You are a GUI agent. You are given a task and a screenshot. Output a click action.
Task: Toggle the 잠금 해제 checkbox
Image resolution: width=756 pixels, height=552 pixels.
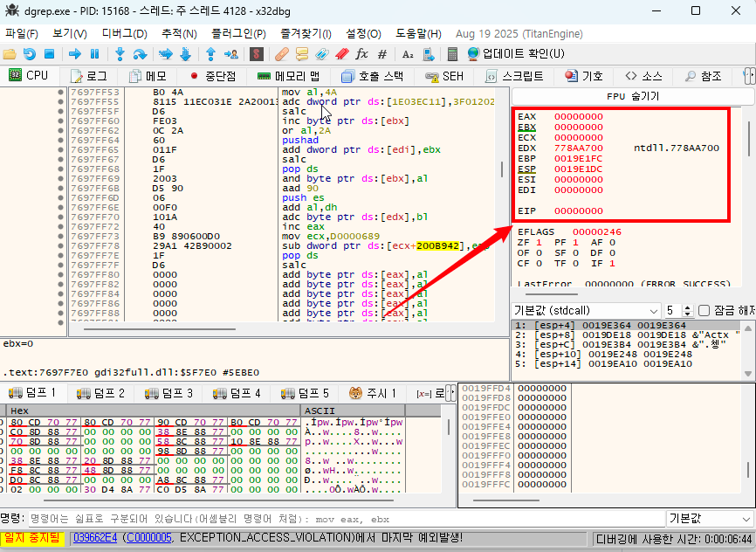[704, 311]
